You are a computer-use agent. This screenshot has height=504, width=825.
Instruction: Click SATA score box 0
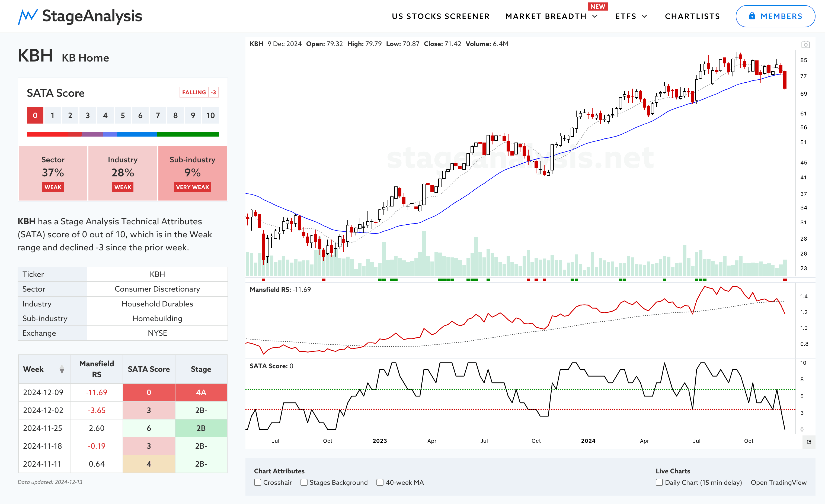35,115
